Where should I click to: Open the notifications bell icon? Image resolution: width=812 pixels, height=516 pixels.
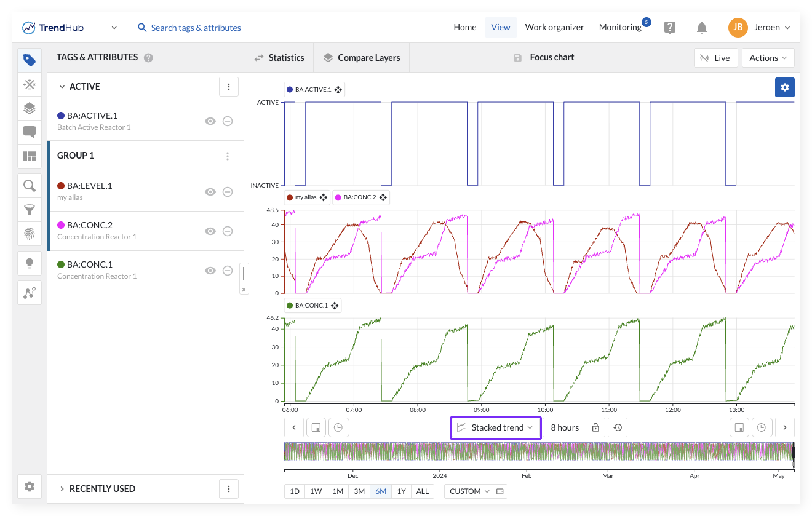[701, 28]
